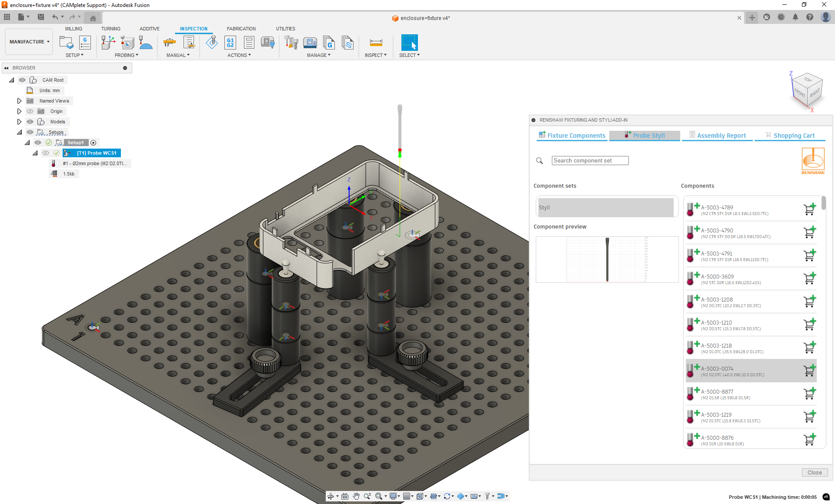Open the Assembly Report tab
Image resolution: width=835 pixels, height=504 pixels.
(721, 136)
